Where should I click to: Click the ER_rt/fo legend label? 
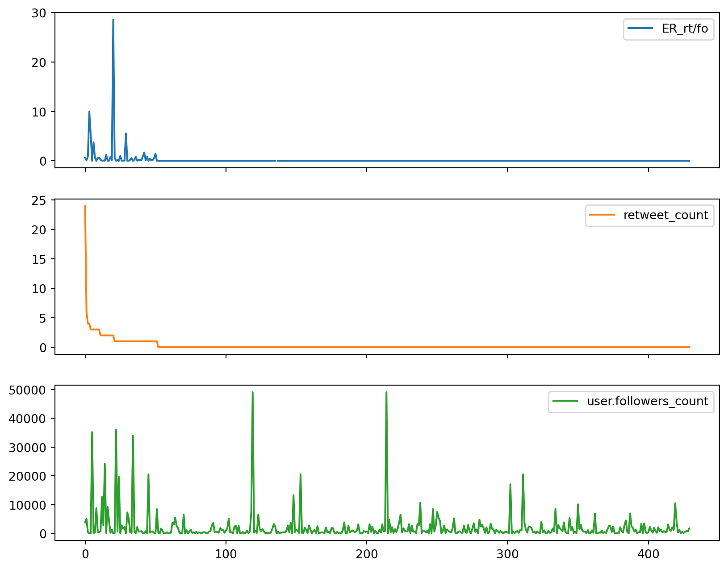point(684,29)
